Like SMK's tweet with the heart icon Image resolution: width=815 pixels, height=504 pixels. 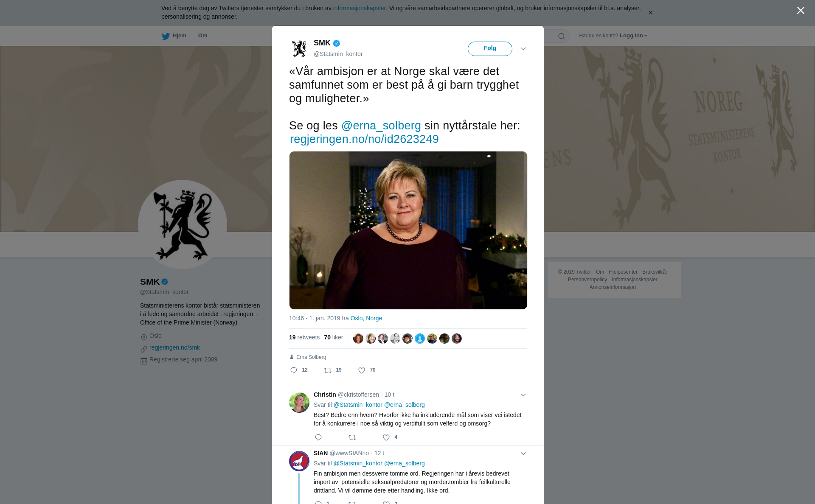pos(362,370)
